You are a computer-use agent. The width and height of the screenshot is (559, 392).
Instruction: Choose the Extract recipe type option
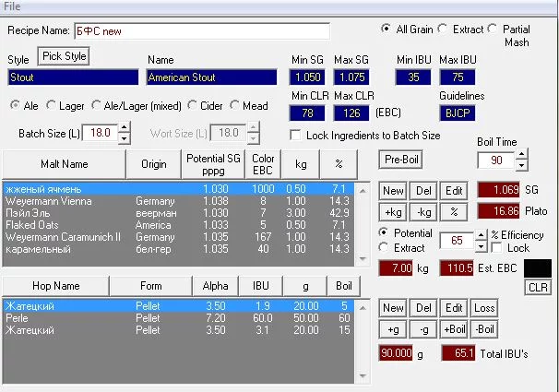click(444, 30)
